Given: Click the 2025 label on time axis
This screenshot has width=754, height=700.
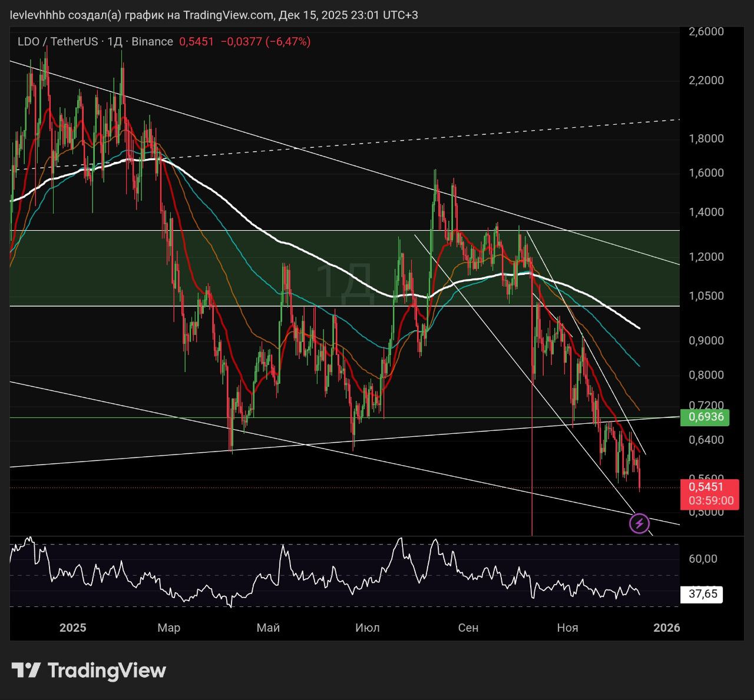Looking at the screenshot, I should coord(72,628).
